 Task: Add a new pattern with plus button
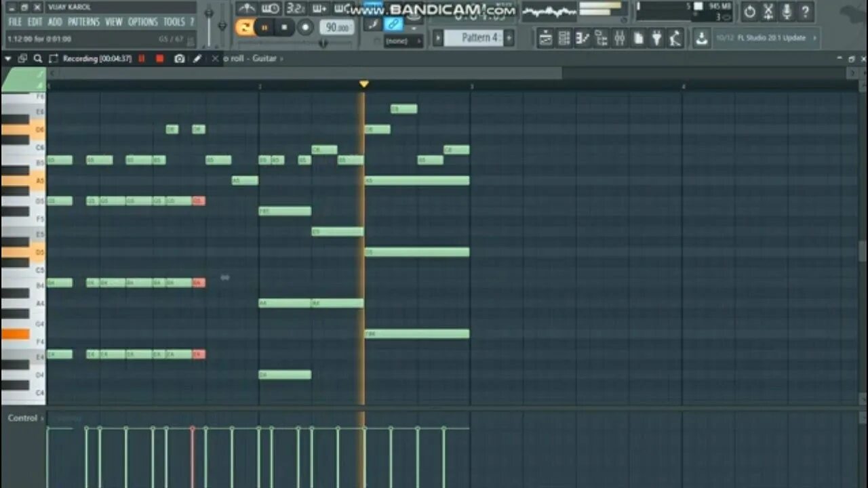point(509,38)
